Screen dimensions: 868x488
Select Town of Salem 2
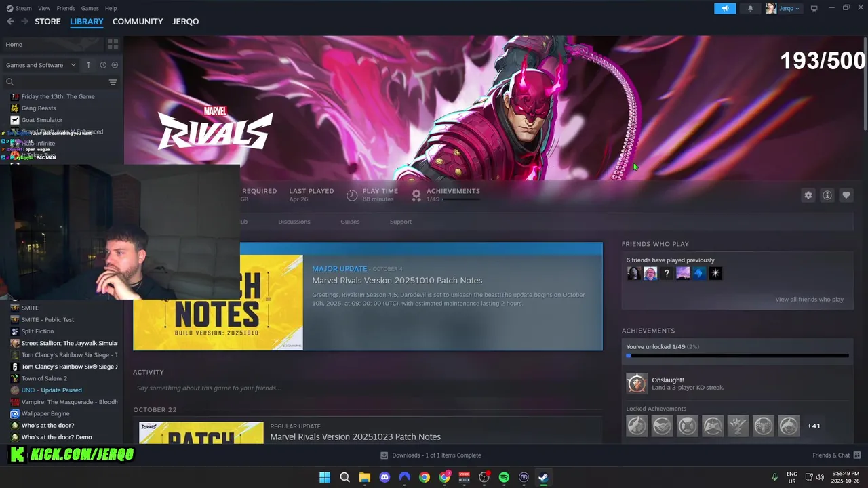pyautogui.click(x=44, y=378)
